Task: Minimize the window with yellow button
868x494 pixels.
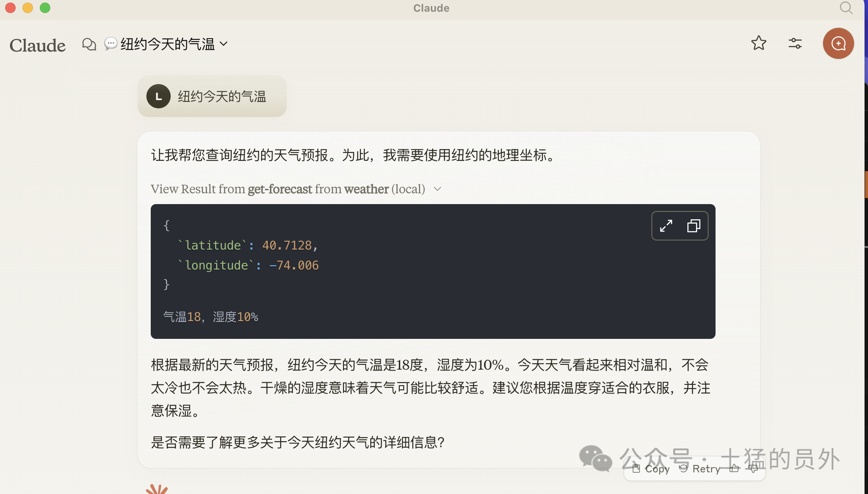Action: (28, 8)
